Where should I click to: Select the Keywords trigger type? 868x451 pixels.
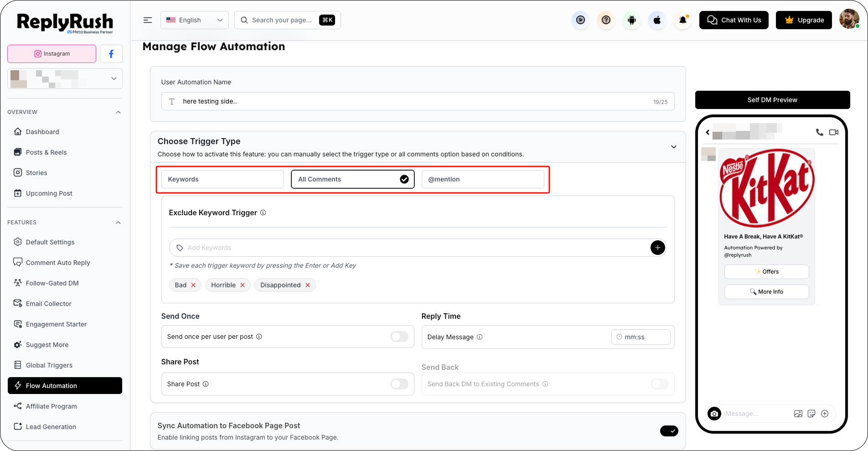[x=222, y=179]
